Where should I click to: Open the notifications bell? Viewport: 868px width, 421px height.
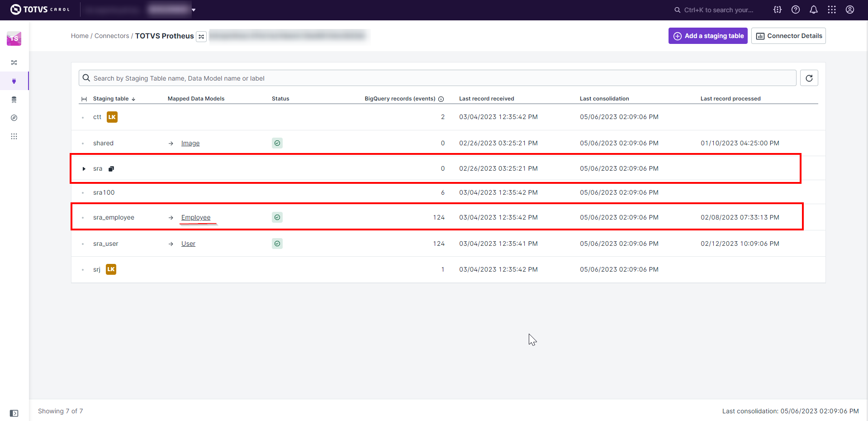coord(813,10)
